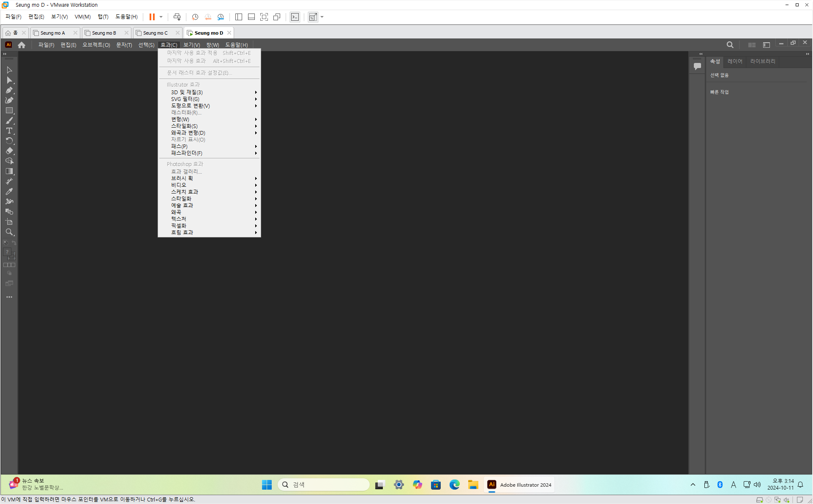Open Illustrator 문자(T) menu
This screenshot has height=504, width=813.
tap(124, 45)
